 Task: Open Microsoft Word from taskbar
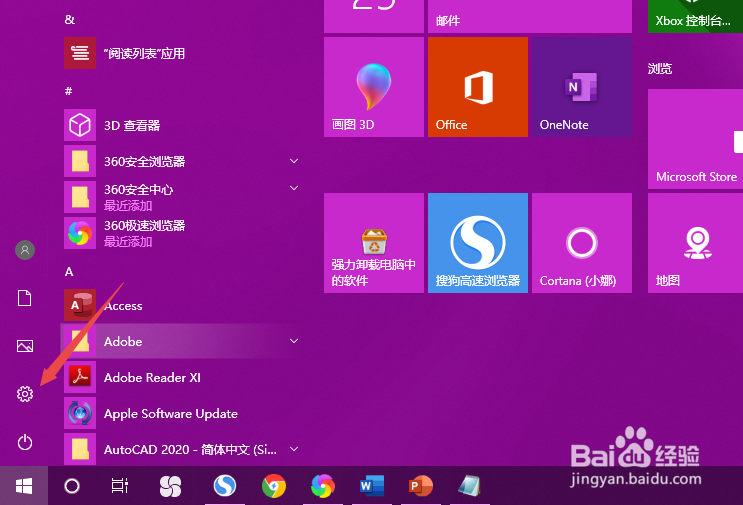[372, 486]
